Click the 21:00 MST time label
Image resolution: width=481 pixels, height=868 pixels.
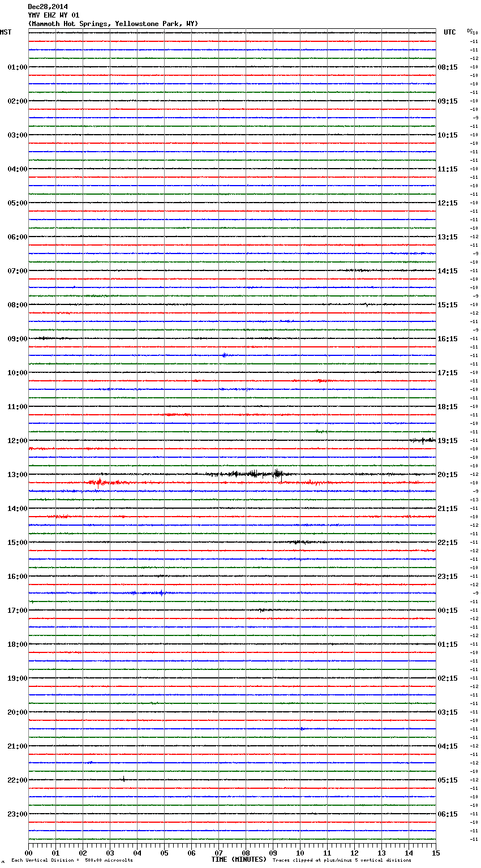18,746
